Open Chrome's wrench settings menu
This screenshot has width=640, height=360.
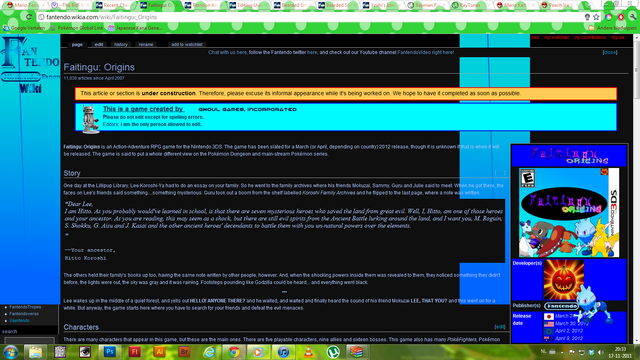tap(633, 17)
